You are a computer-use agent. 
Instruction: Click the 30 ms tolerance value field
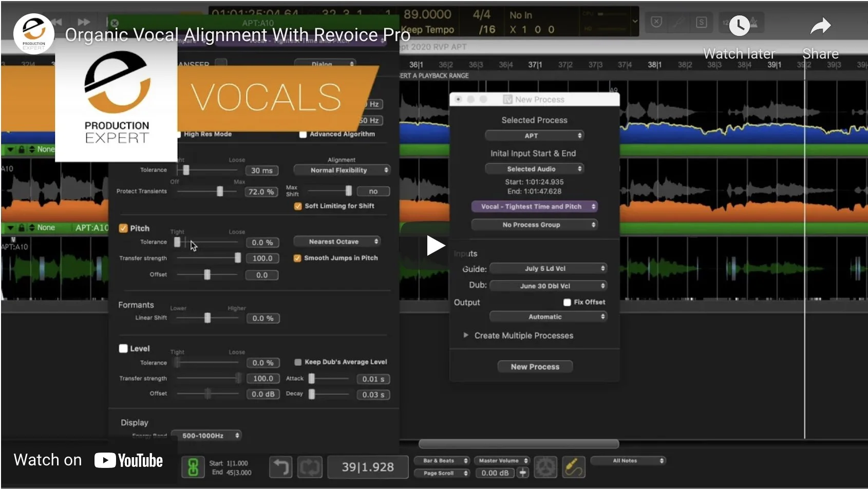point(262,171)
